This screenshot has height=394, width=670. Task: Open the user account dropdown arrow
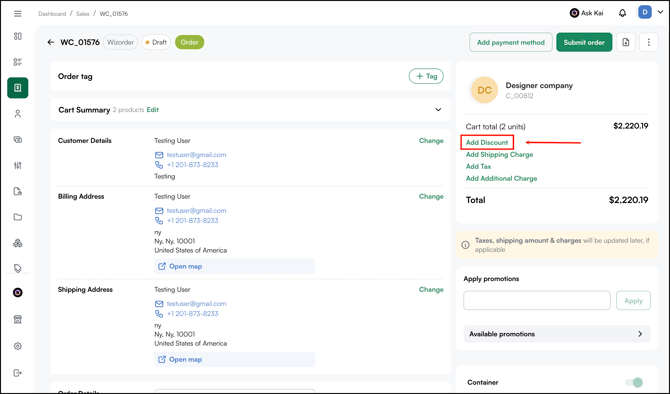[660, 12]
